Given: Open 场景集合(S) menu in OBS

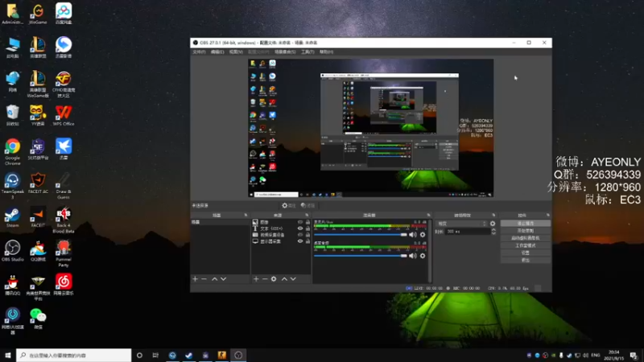Looking at the screenshot, I should [285, 52].
